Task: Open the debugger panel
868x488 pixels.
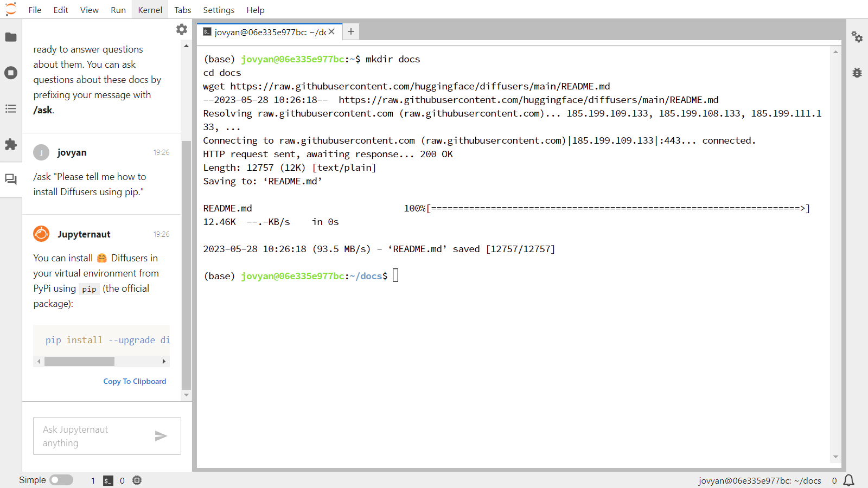Action: coord(856,72)
